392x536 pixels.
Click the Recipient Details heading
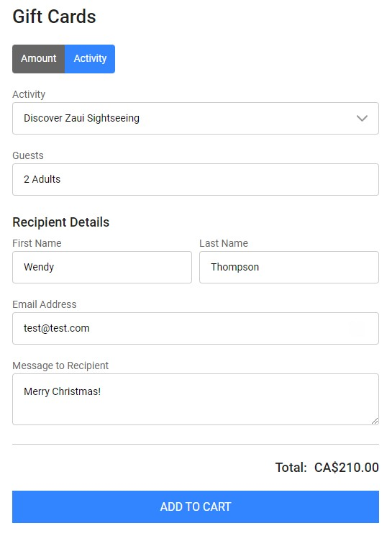tap(61, 222)
